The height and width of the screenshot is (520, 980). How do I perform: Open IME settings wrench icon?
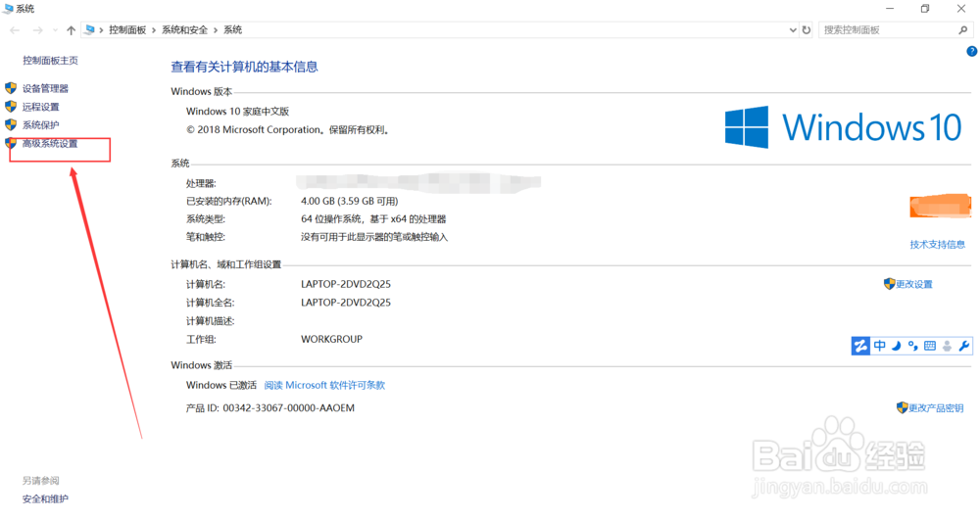963,346
